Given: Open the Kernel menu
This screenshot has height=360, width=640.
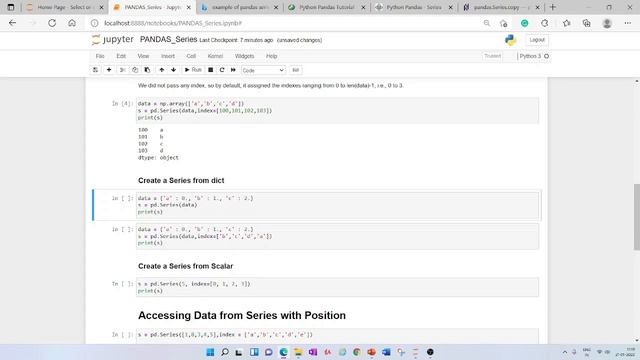Looking at the screenshot, I should pyautogui.click(x=215, y=56).
